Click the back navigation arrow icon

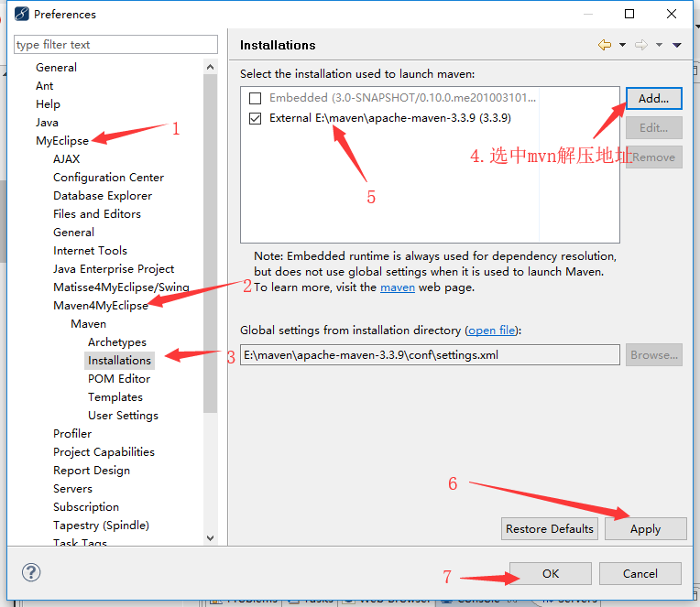605,45
